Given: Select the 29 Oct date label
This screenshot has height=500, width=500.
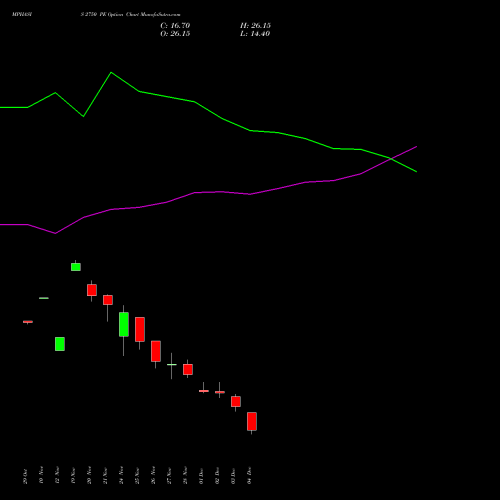Looking at the screenshot, I should point(25,476).
